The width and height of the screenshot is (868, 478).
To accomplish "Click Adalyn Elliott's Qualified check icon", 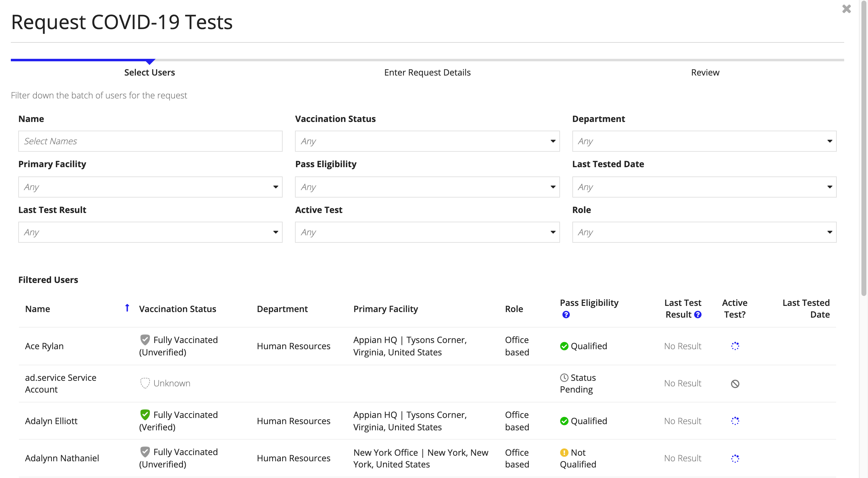I will tap(564, 421).
